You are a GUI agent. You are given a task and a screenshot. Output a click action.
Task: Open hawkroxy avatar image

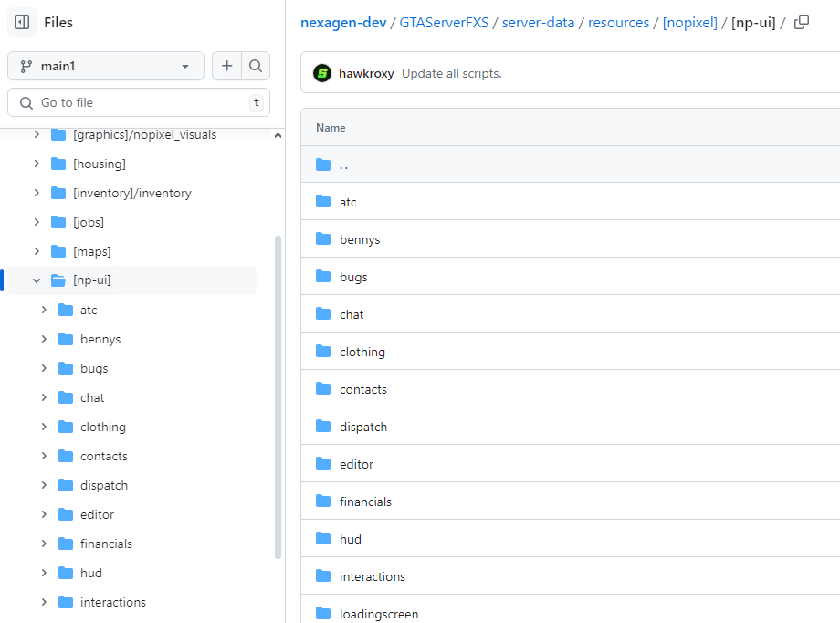(x=322, y=73)
